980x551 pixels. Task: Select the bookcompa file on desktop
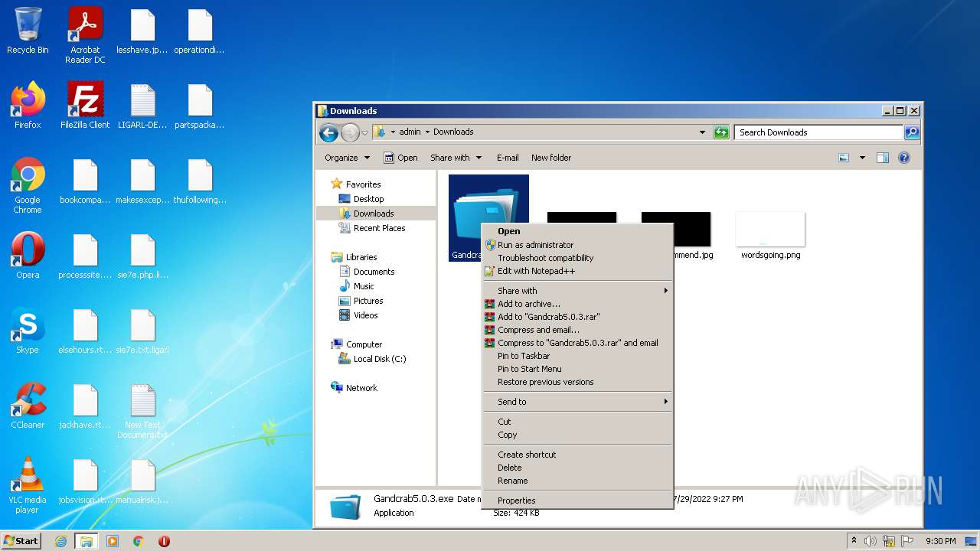[85, 181]
